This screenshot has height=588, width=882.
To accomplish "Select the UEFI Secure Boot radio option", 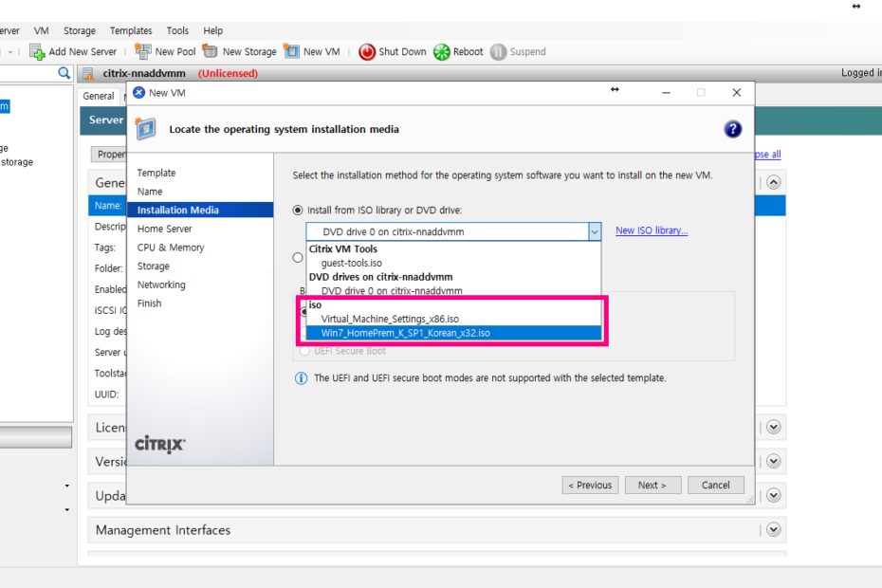I will (x=304, y=351).
